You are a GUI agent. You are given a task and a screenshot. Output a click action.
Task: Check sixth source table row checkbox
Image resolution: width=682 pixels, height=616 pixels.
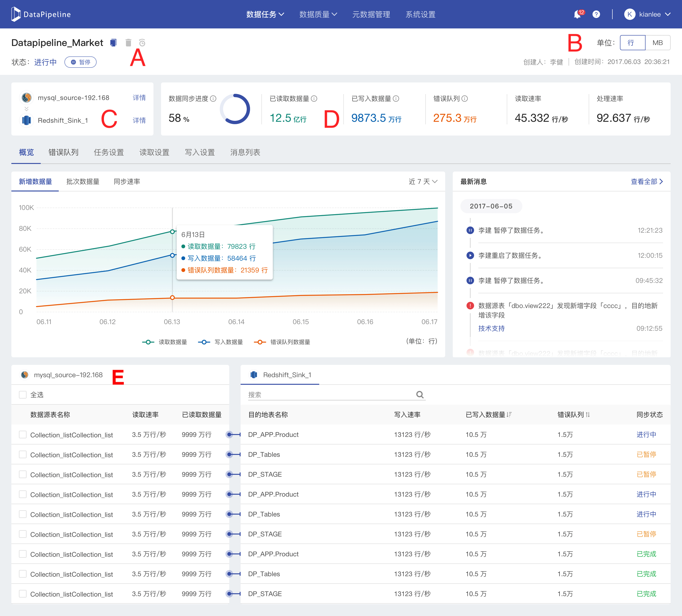pyautogui.click(x=23, y=534)
